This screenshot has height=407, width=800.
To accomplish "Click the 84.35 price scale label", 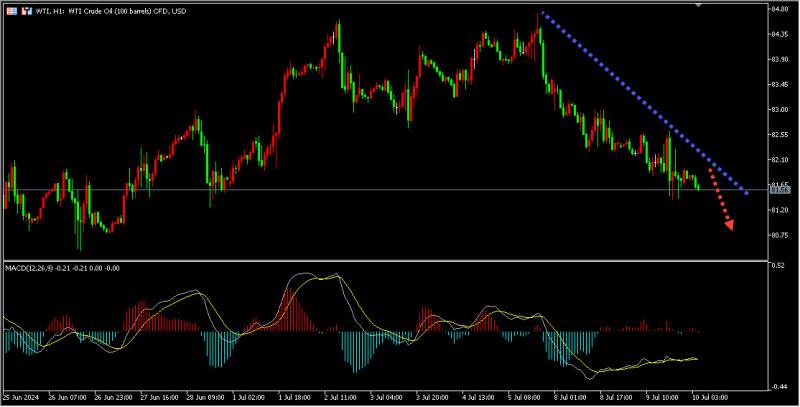I will click(780, 34).
